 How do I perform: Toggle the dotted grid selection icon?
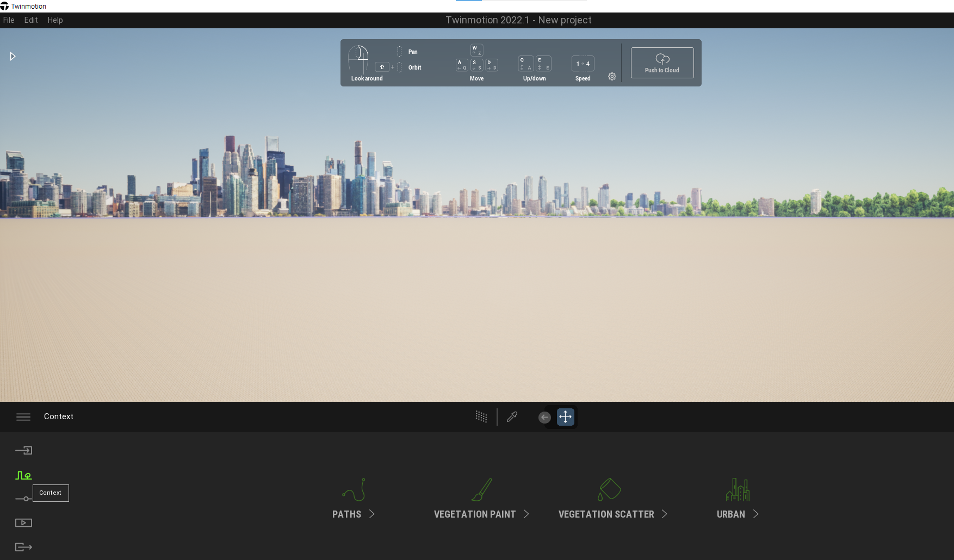click(x=481, y=417)
